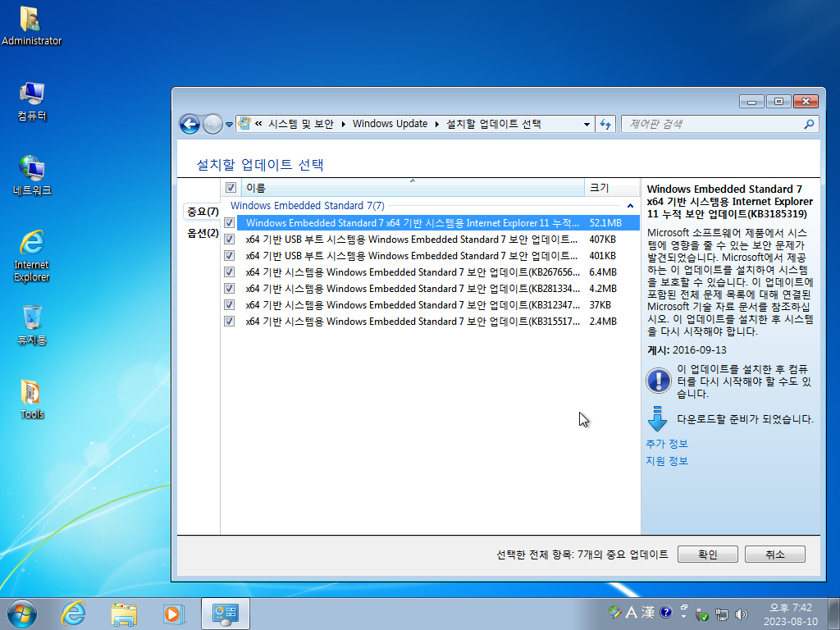This screenshot has width=840, height=630.
Task: Launch Windows Media Player from taskbar
Action: [x=174, y=614]
